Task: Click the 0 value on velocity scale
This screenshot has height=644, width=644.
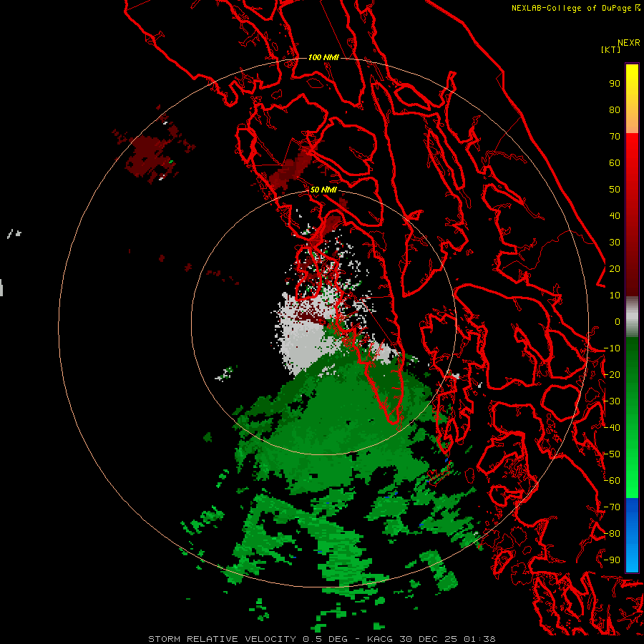Action: click(x=618, y=321)
